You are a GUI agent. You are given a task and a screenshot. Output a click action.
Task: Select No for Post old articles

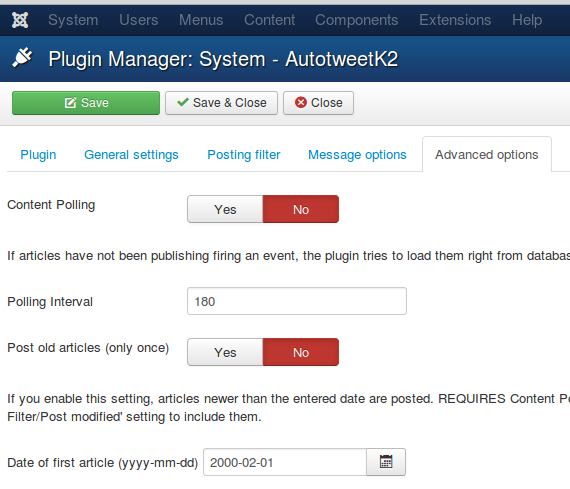click(x=301, y=352)
